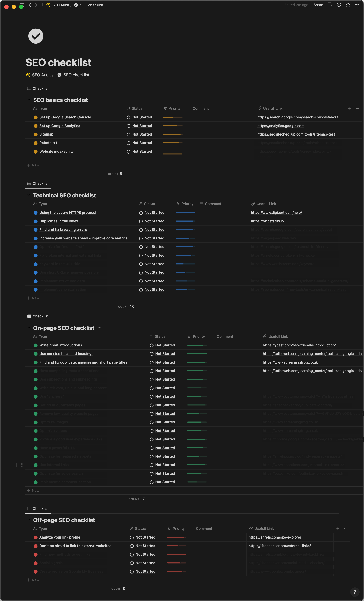Open the analytics.google.com link
The image size is (364, 601).
click(x=281, y=126)
